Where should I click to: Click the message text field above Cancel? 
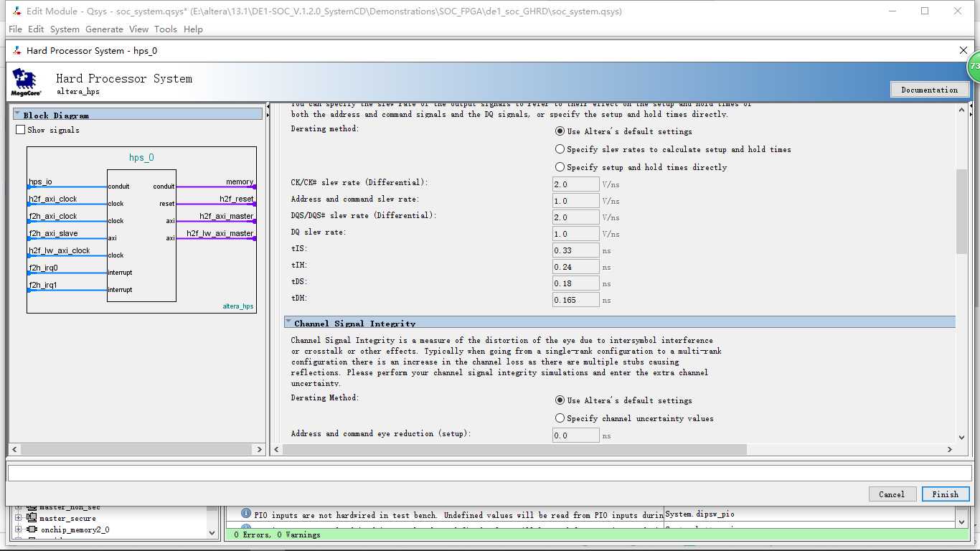point(489,473)
